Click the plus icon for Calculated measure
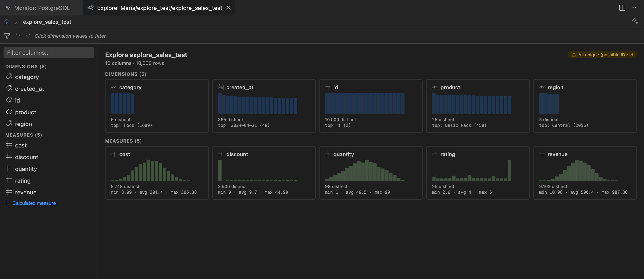Image resolution: width=644 pixels, height=279 pixels. (7, 203)
